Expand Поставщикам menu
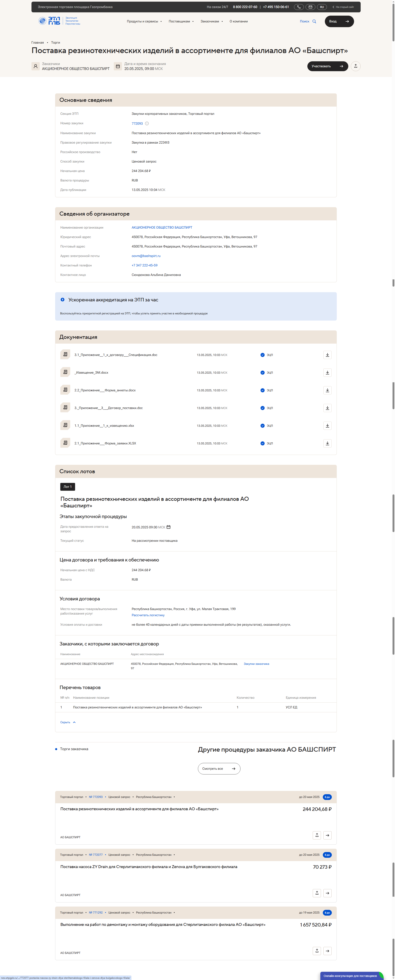395x980 pixels. click(181, 21)
